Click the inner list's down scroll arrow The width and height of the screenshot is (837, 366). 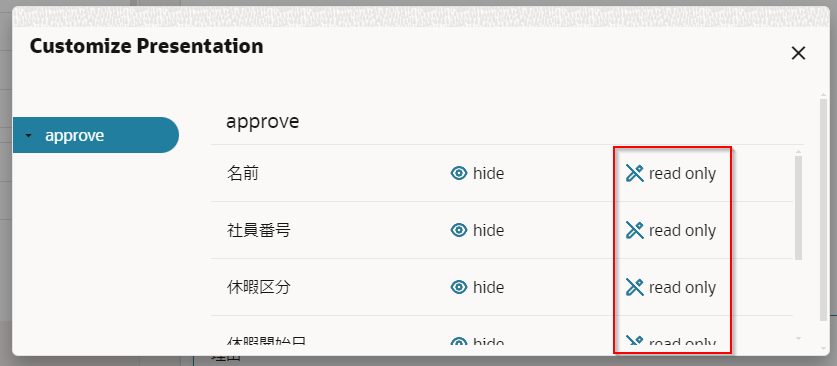tap(799, 338)
